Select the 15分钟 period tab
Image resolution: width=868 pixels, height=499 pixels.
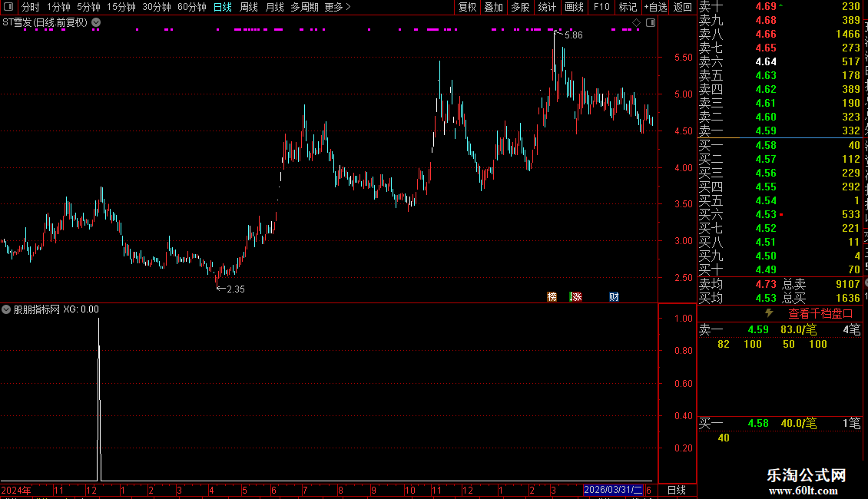[x=121, y=7]
